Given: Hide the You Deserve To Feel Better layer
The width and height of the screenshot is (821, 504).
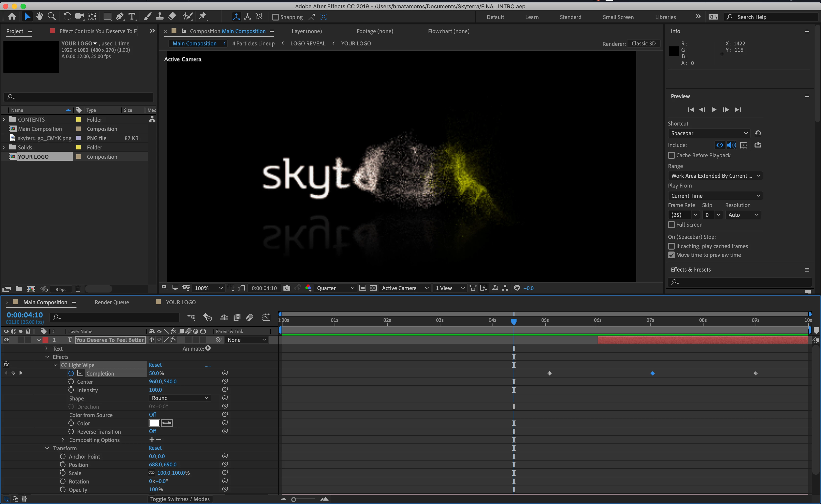Looking at the screenshot, I should 6,340.
